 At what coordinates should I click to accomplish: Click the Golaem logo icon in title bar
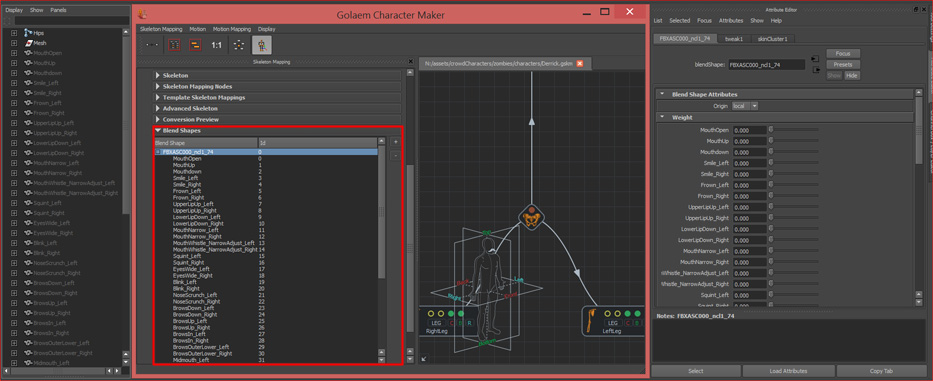(x=142, y=13)
